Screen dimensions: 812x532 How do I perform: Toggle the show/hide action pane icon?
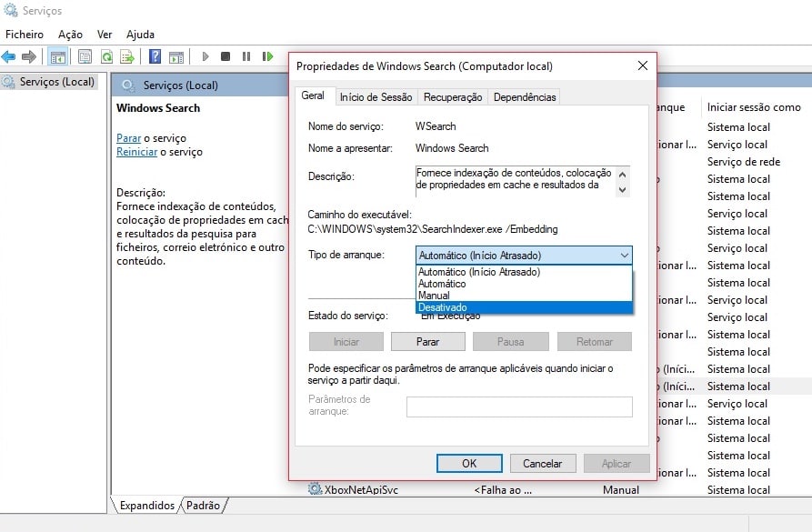coord(176,56)
